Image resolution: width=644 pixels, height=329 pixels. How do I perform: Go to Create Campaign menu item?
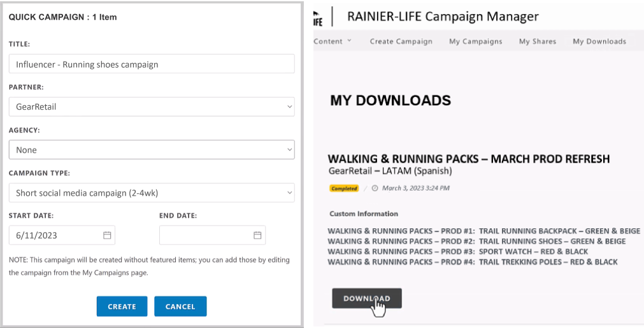pyautogui.click(x=401, y=41)
